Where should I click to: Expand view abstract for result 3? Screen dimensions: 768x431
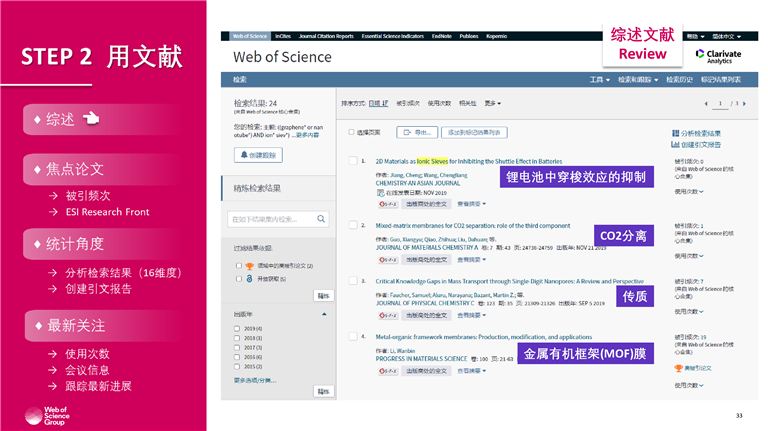pyautogui.click(x=472, y=315)
